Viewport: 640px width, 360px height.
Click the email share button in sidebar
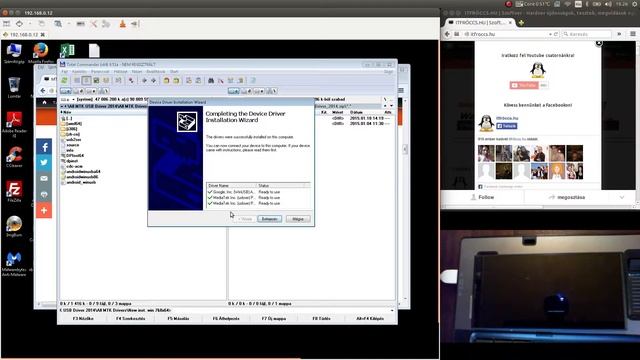[44, 178]
